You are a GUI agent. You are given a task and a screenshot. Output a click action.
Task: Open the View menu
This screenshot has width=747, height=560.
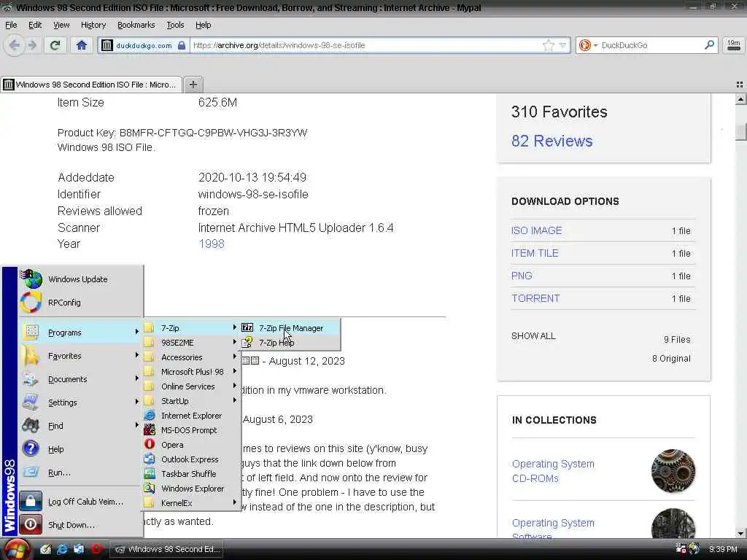tap(61, 25)
